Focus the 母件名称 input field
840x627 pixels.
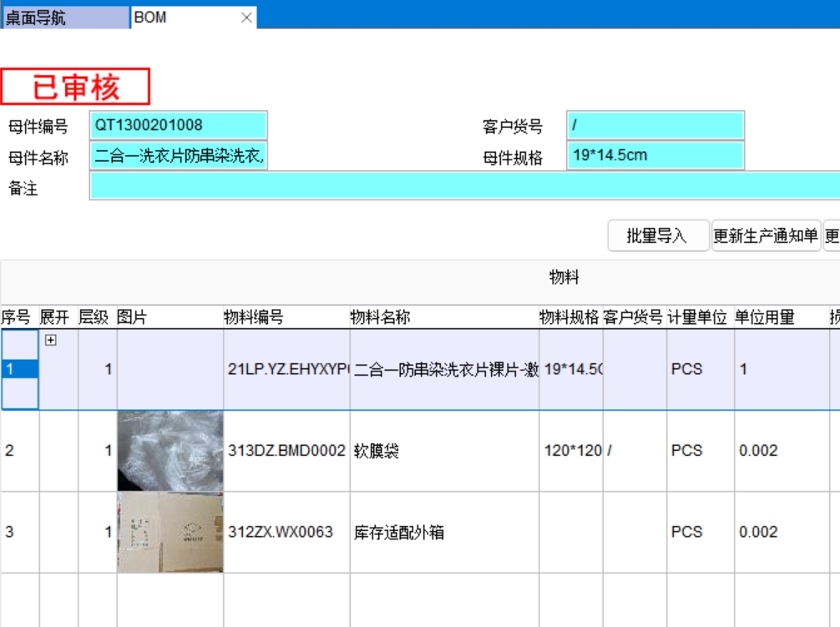(179, 156)
